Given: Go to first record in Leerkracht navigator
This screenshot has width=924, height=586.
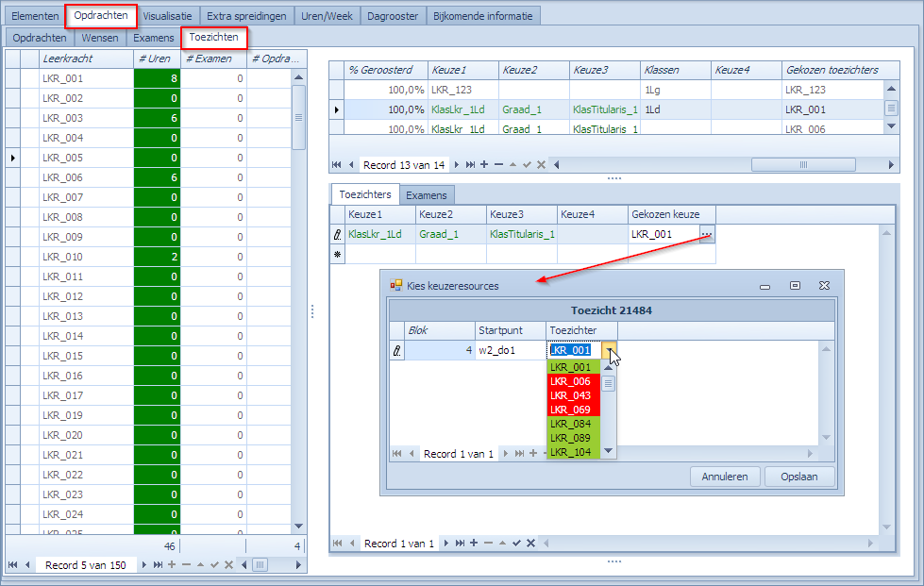Looking at the screenshot, I should coord(12,565).
